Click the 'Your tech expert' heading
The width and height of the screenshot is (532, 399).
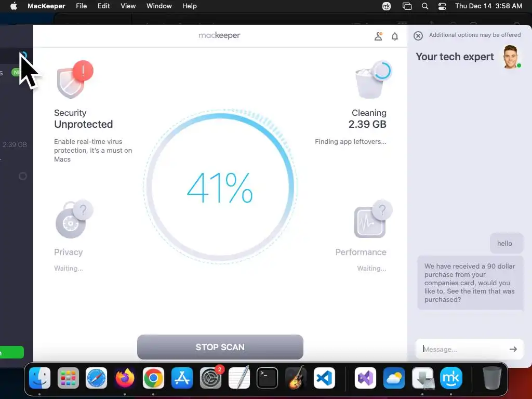click(x=455, y=57)
